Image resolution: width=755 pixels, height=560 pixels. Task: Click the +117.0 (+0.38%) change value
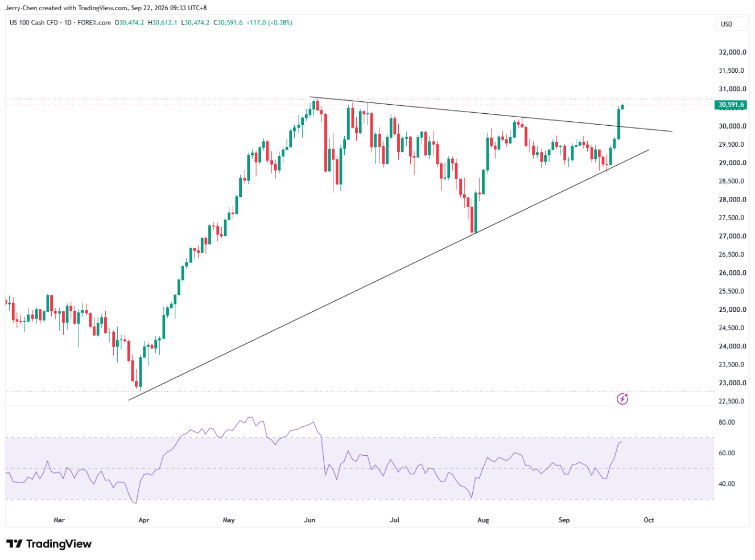tap(269, 23)
